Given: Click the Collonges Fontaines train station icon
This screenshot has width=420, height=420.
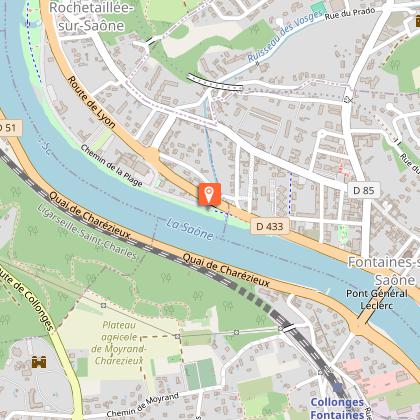Looking at the screenshot, I should click(x=337, y=388).
